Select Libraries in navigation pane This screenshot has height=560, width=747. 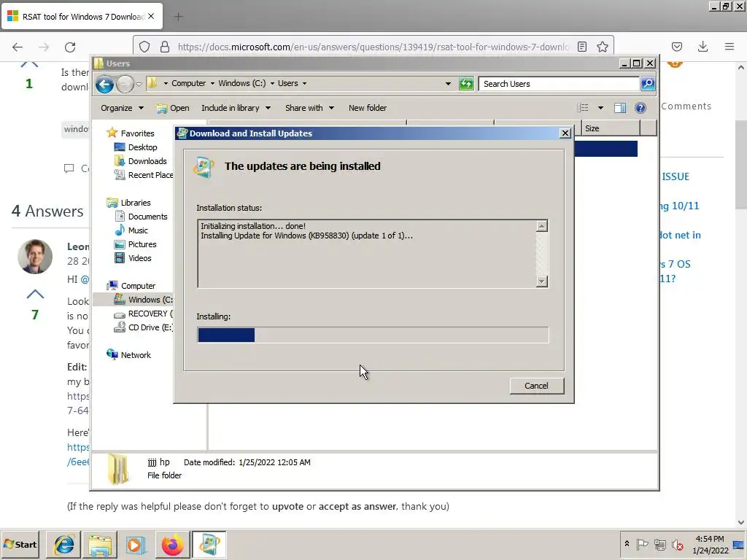135,203
